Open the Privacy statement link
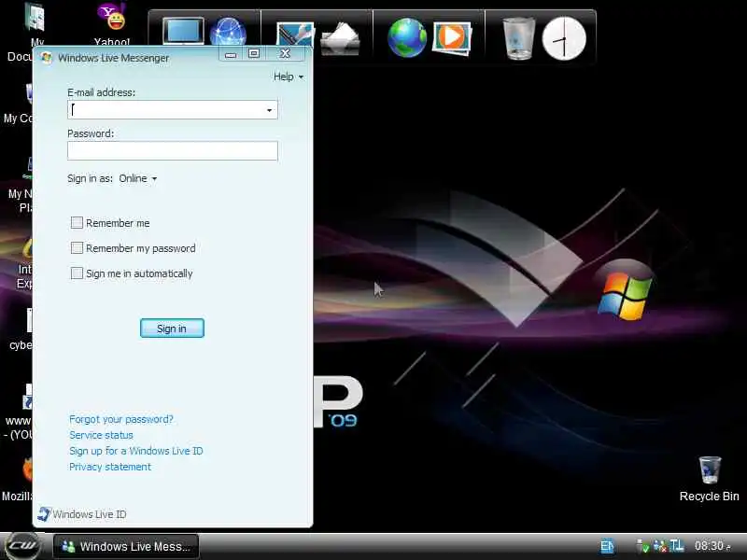Screen dimensions: 747x560 (110, 467)
